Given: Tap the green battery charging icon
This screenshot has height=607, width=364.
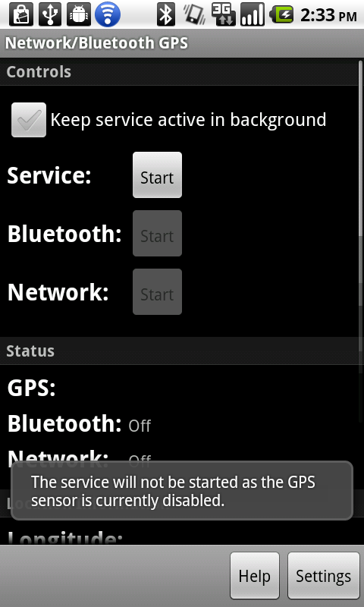Looking at the screenshot, I should pyautogui.click(x=281, y=14).
